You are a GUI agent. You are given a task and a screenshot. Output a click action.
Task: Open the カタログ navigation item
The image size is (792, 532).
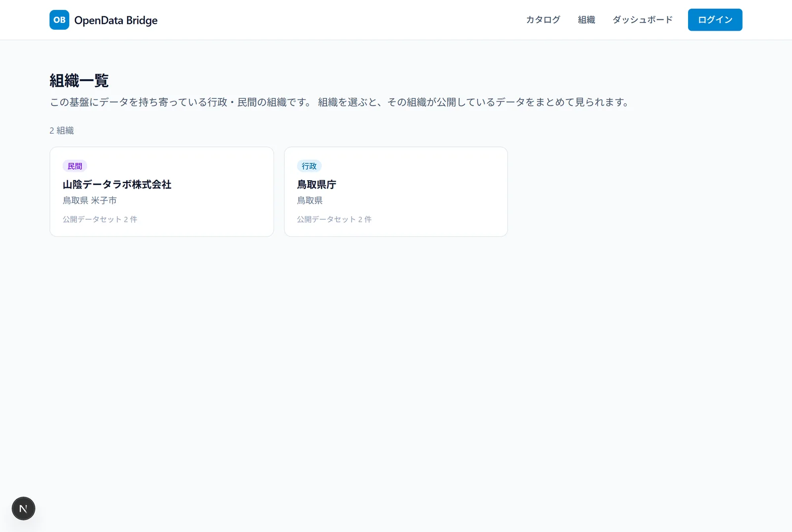pos(543,20)
